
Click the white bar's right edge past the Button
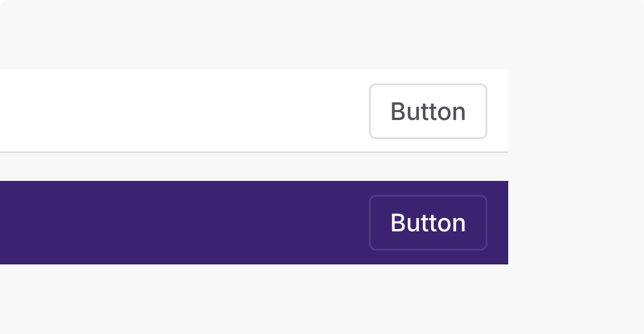(x=498, y=110)
